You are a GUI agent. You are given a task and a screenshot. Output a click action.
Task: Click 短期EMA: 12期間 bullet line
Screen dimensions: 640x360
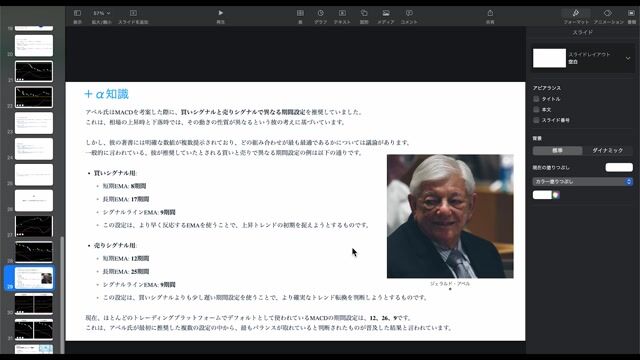(126, 258)
